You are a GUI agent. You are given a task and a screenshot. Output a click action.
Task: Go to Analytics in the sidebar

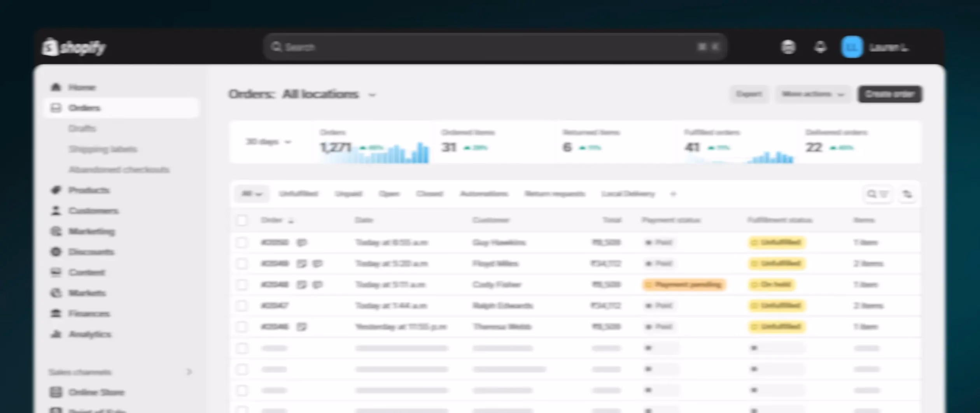click(89, 334)
